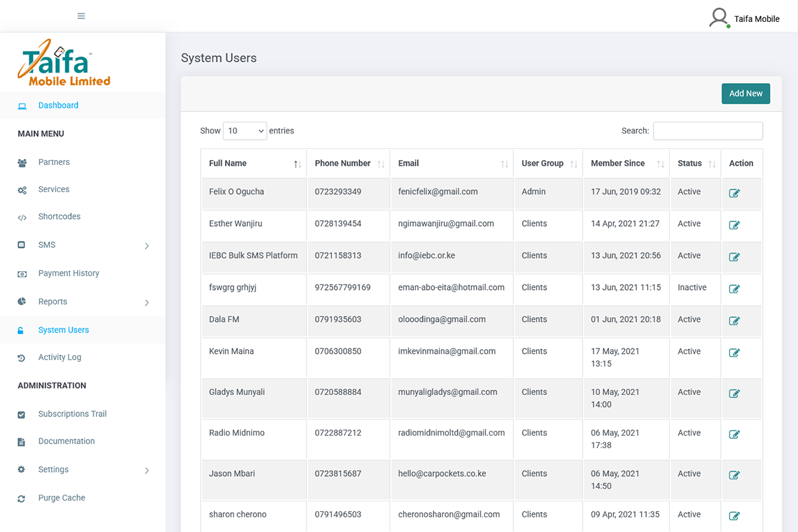The image size is (798, 532).
Task: Select the Partners menu icon
Action: pyautogui.click(x=22, y=162)
